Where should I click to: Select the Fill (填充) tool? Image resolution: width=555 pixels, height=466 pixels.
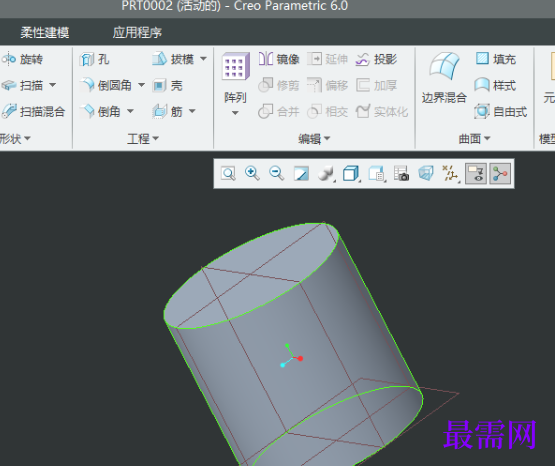496,59
